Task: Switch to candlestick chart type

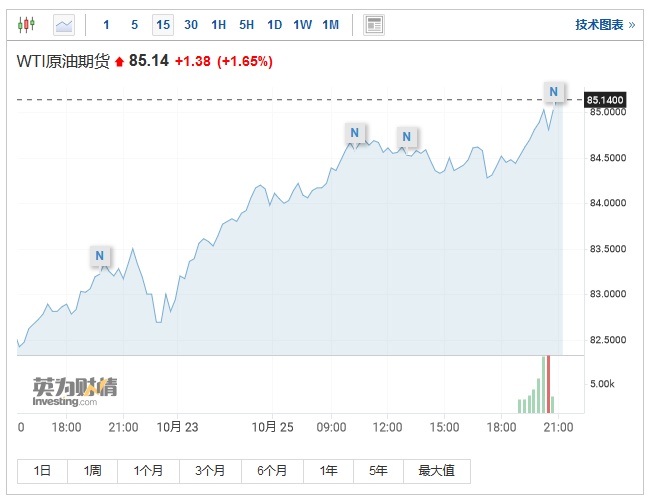Action: point(27,24)
